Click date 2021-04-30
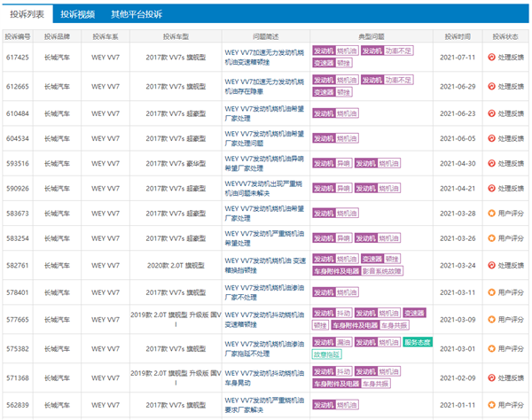Image resolution: width=532 pixels, height=420 pixels. (x=458, y=163)
